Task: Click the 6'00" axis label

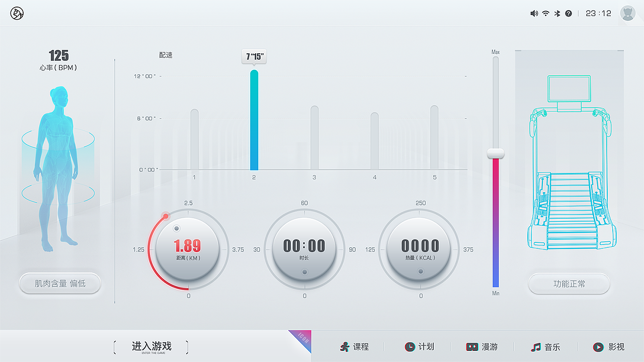Action: click(x=146, y=119)
